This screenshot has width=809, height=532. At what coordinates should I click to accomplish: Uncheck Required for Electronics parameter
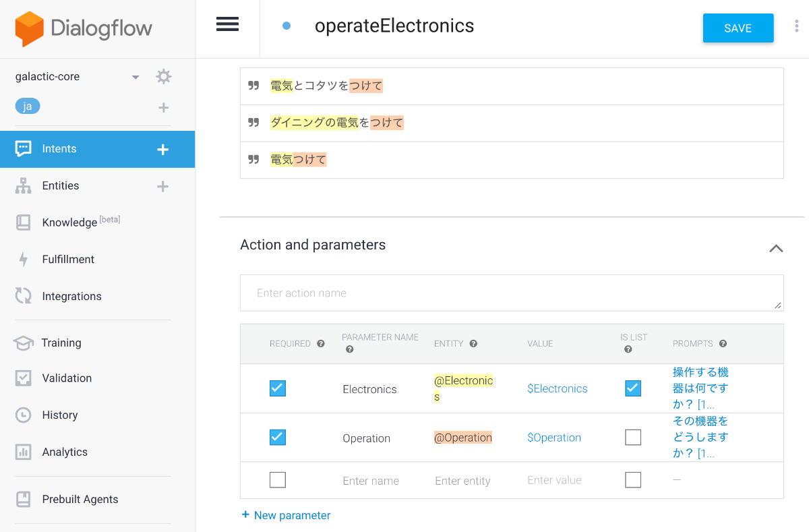[278, 388]
